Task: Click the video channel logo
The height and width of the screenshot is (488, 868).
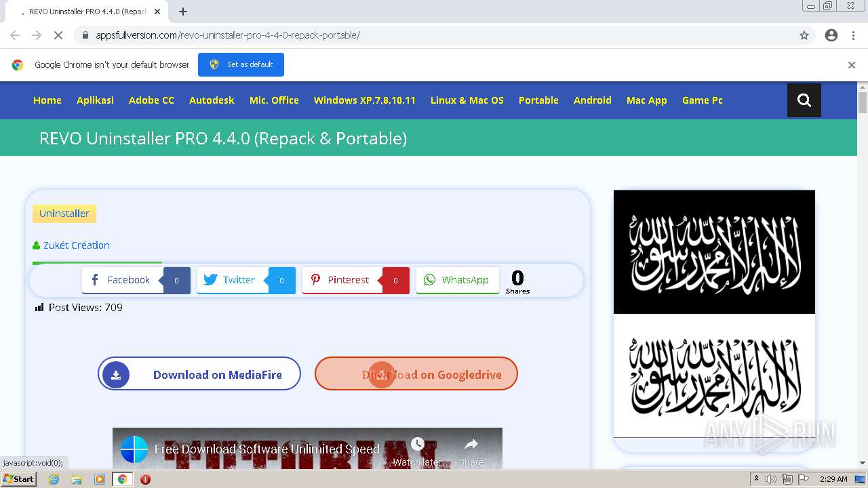Action: tap(134, 449)
